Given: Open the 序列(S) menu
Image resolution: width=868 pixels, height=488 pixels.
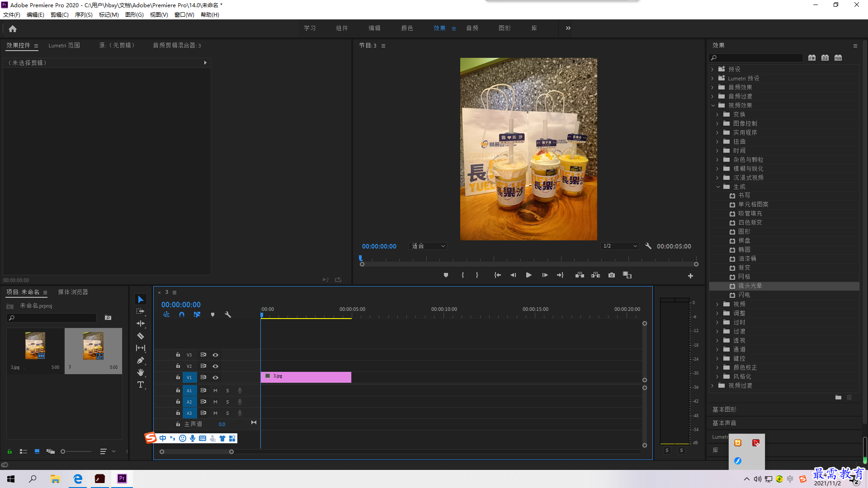Looking at the screenshot, I should (x=84, y=15).
